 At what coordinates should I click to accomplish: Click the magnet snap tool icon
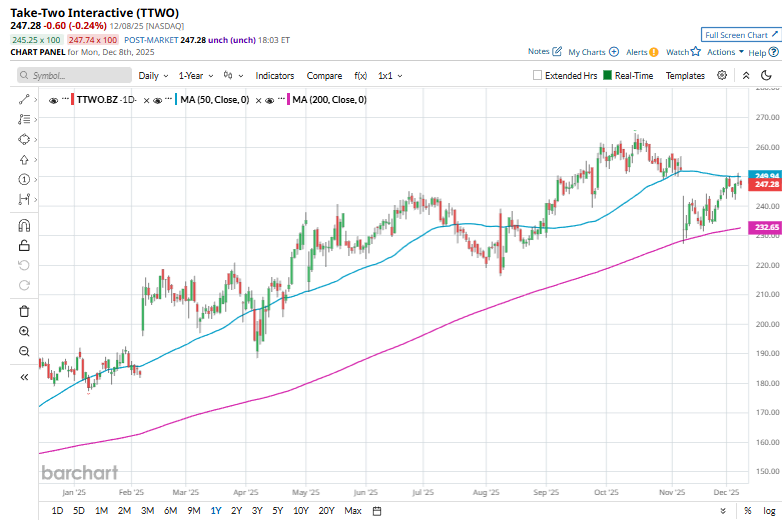coord(24,225)
